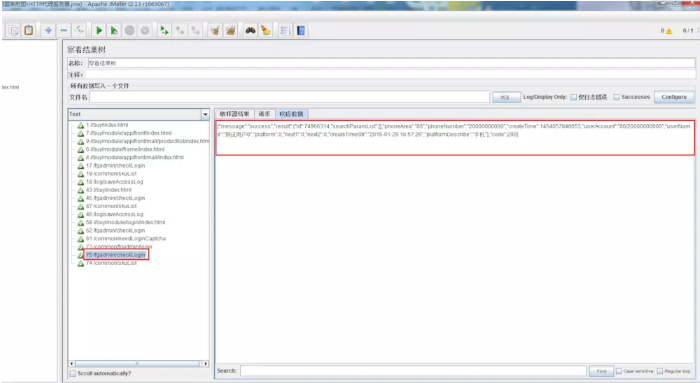Click the Clear All icon
This screenshot has height=383, width=700.
[x=230, y=30]
